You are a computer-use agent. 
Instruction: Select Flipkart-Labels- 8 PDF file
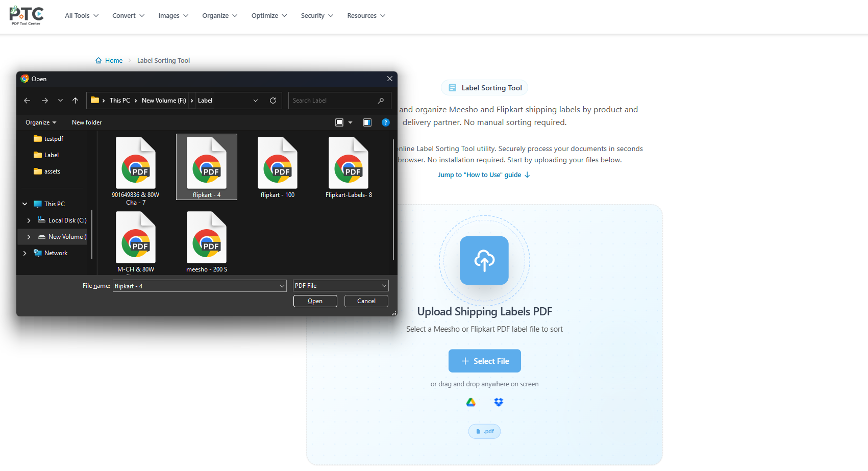click(349, 167)
